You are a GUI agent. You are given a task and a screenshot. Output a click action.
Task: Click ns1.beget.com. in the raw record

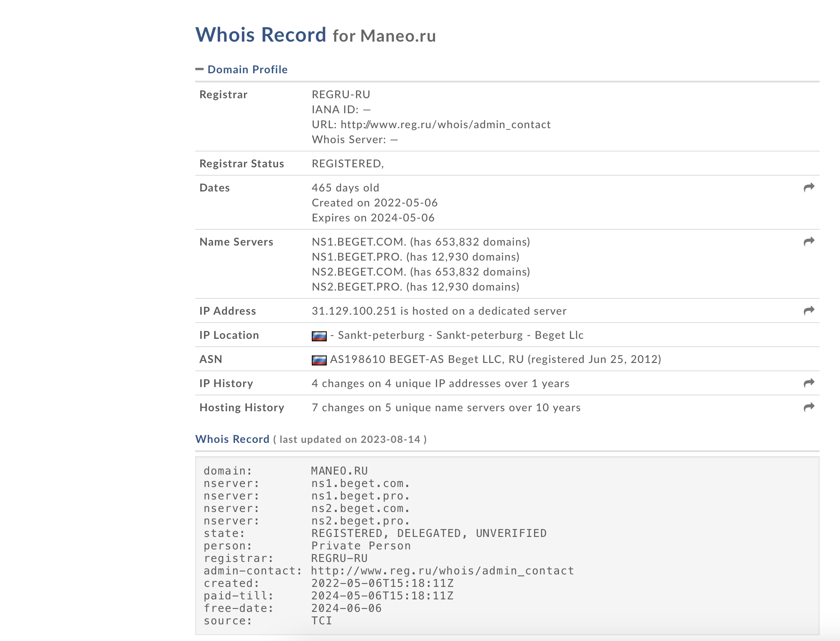click(x=361, y=483)
